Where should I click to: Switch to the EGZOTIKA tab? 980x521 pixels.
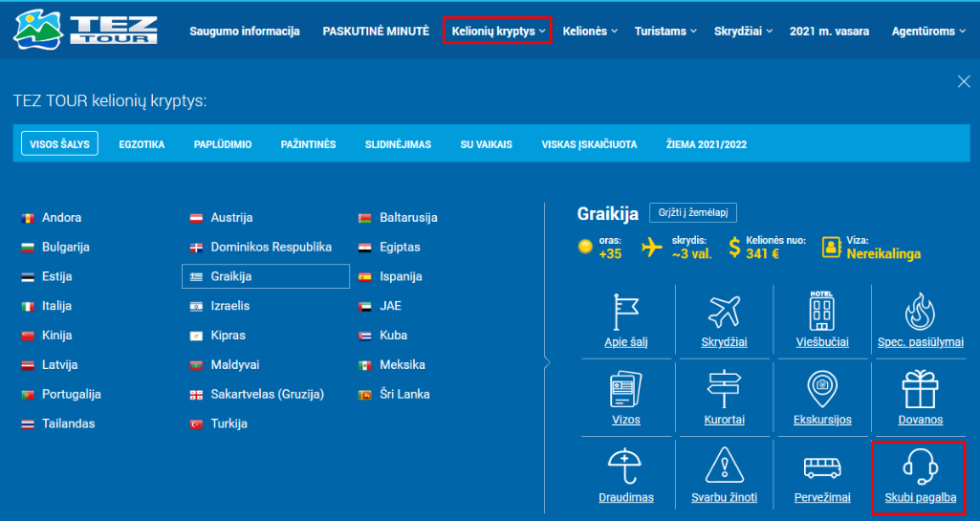click(x=142, y=144)
